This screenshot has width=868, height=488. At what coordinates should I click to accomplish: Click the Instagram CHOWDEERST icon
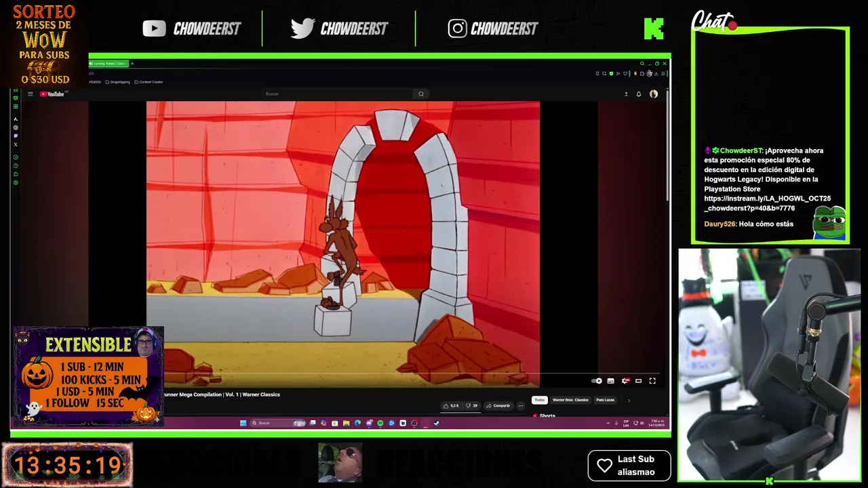457,28
